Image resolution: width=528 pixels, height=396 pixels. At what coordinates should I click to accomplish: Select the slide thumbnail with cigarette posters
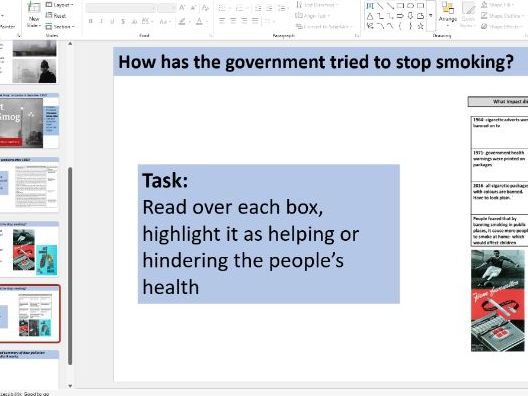(29, 250)
